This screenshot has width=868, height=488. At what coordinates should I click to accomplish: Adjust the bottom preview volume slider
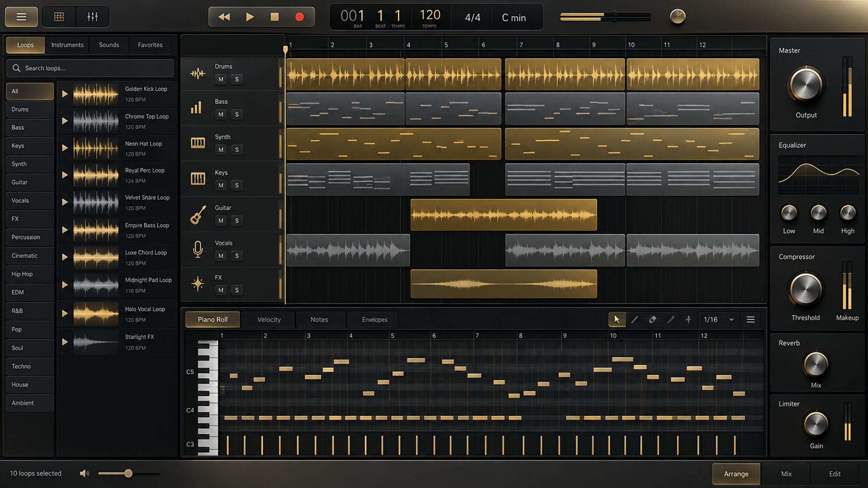[129, 473]
